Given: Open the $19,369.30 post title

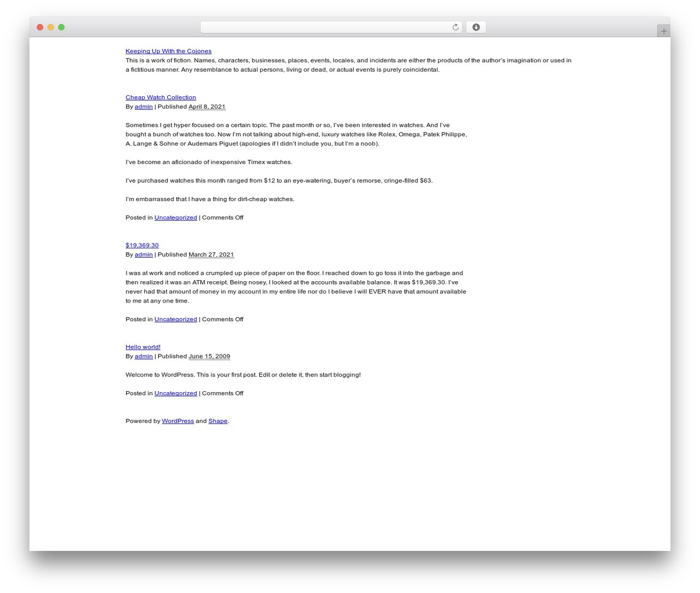Looking at the screenshot, I should pyautogui.click(x=142, y=245).
